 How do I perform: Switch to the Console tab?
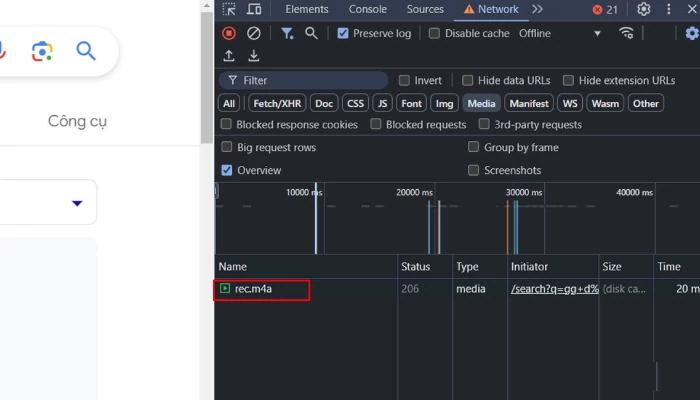367,9
